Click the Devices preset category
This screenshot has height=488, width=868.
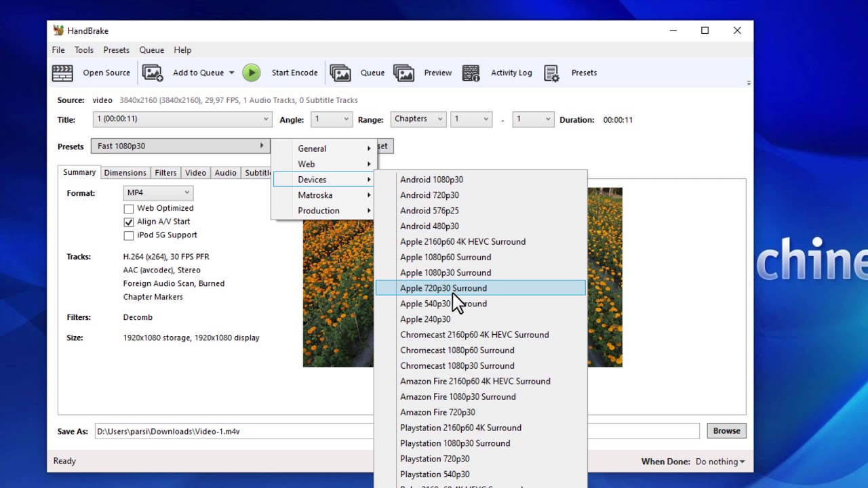click(323, 180)
